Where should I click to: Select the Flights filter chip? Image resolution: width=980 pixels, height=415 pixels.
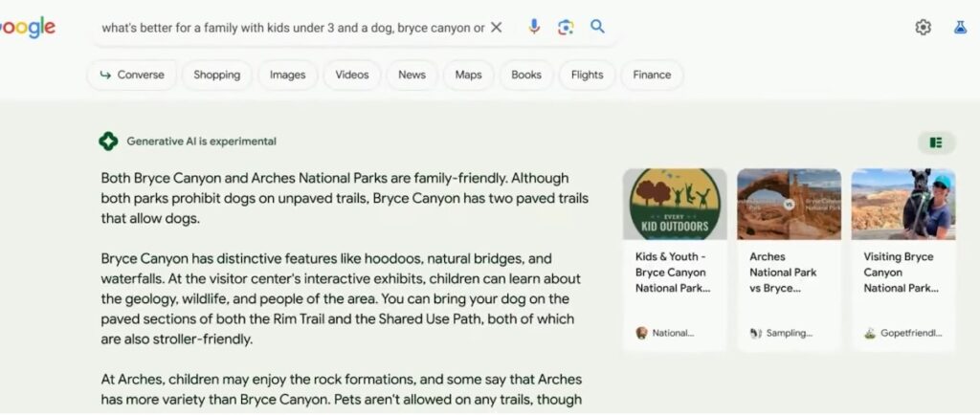click(587, 75)
